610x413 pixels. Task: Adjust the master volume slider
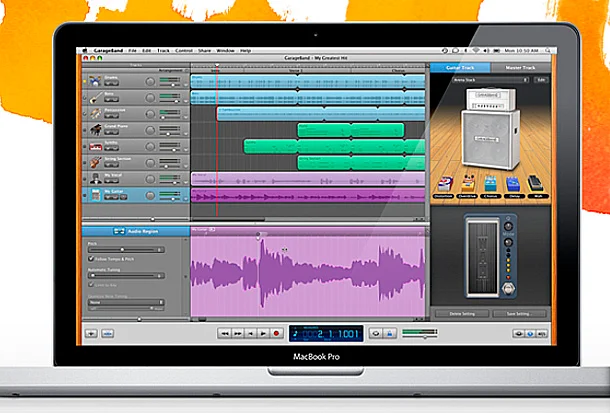[x=420, y=337]
